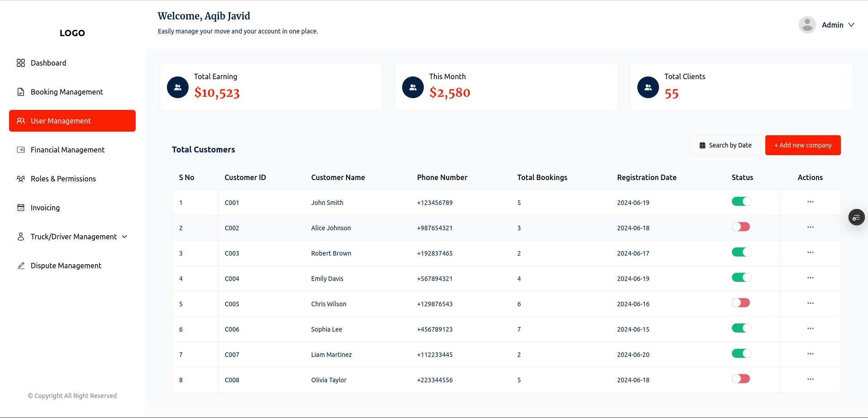Click the Financial Management wallet icon

(21, 150)
